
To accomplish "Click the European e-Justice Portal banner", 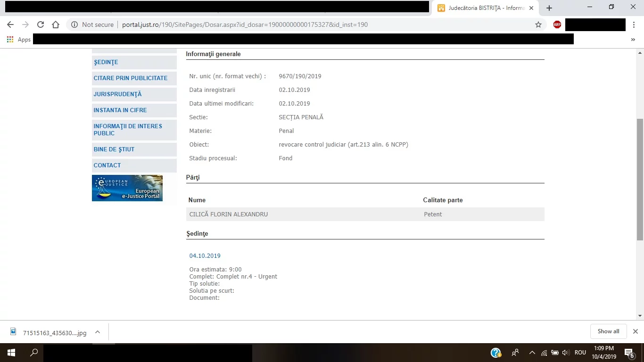I will pyautogui.click(x=127, y=188).
